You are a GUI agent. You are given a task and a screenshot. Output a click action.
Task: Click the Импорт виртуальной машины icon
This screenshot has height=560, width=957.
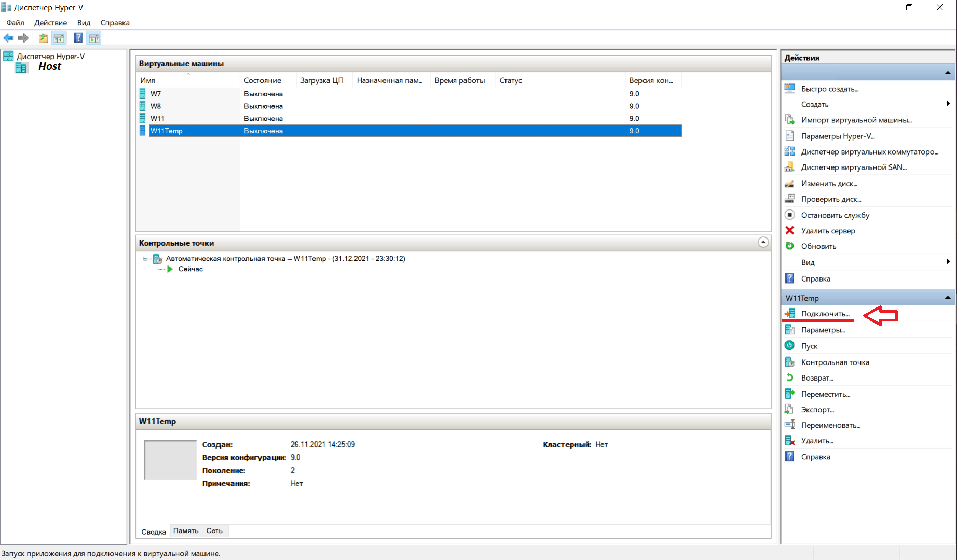[x=790, y=120]
